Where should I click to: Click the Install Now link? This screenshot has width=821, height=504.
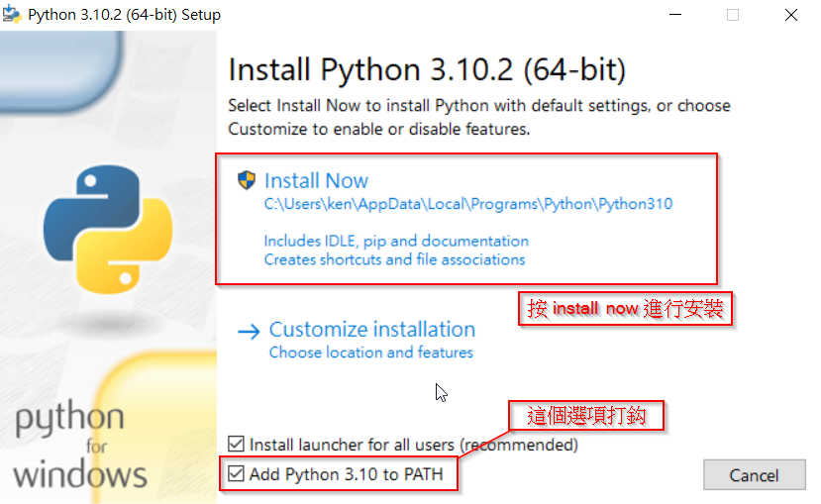pos(316,181)
